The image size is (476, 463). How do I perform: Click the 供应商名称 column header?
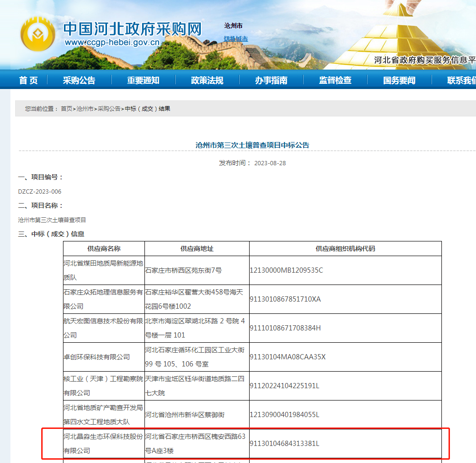[x=104, y=249]
